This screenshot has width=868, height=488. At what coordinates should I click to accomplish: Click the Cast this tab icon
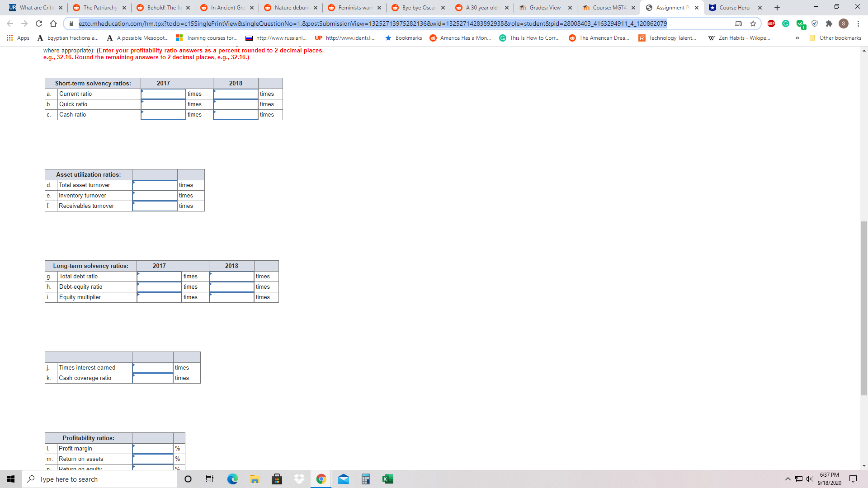738,23
